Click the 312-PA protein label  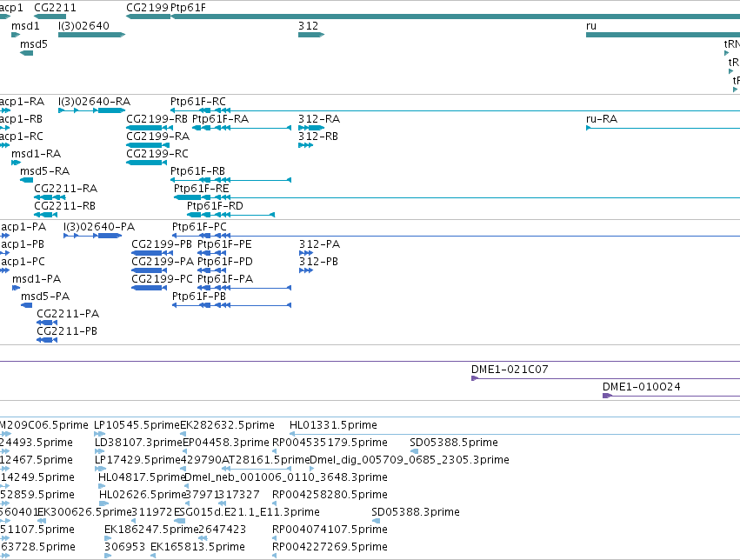(x=319, y=244)
